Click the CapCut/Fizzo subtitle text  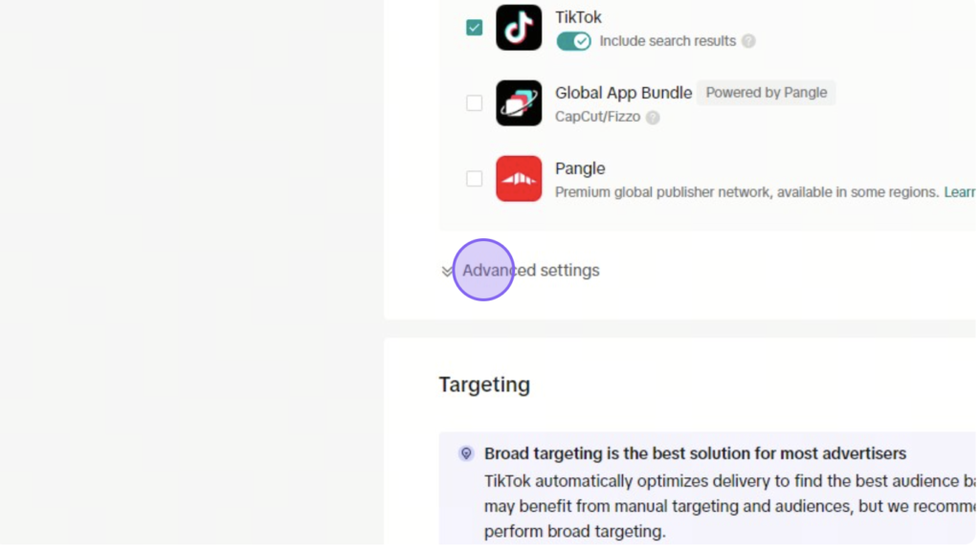point(597,117)
